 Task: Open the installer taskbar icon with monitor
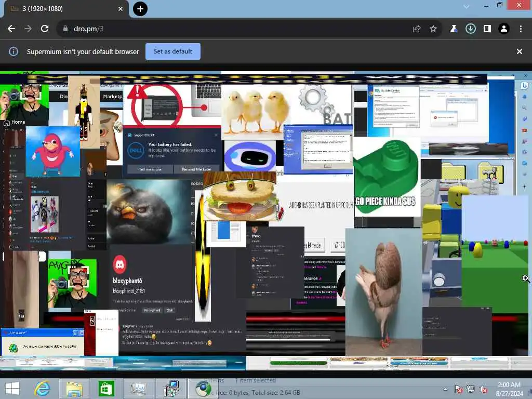coord(170,389)
